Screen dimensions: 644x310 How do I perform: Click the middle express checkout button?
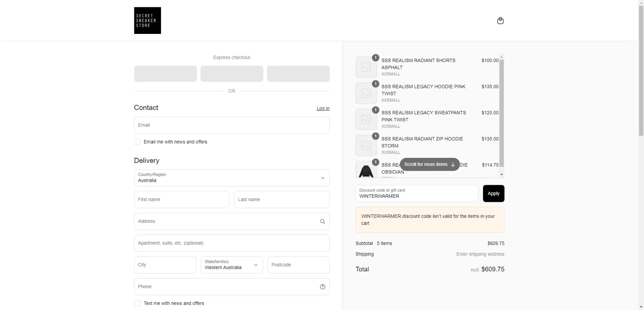point(232,74)
